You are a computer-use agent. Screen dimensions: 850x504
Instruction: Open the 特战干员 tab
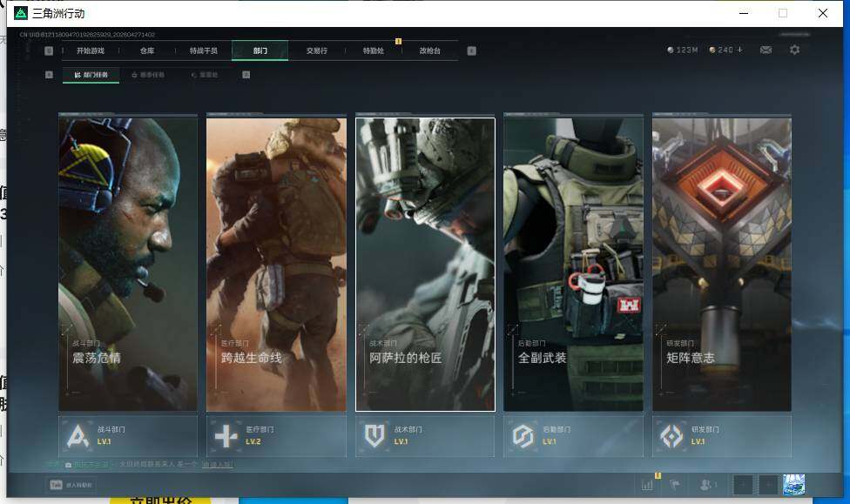coord(203,51)
